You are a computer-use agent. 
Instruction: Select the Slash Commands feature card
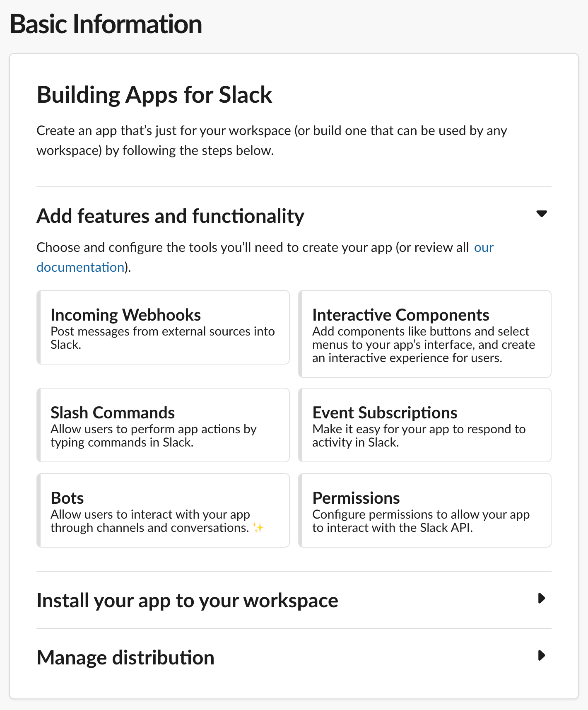tap(163, 425)
